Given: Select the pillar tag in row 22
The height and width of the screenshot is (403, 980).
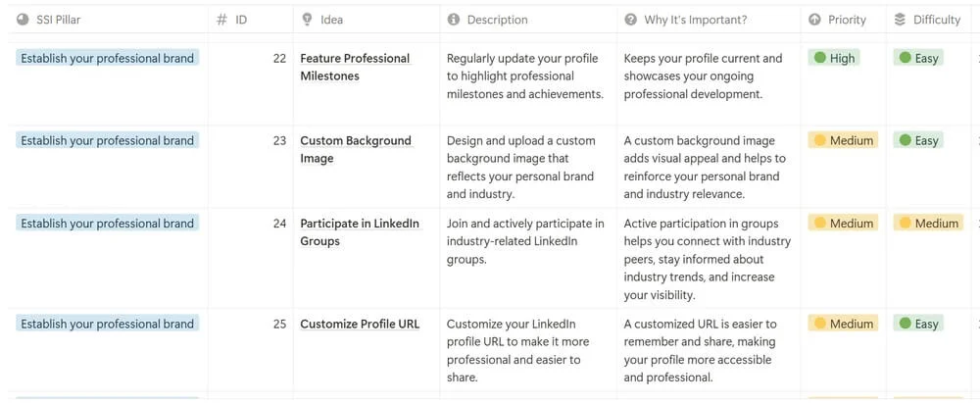Looking at the screenshot, I should click(x=107, y=58).
